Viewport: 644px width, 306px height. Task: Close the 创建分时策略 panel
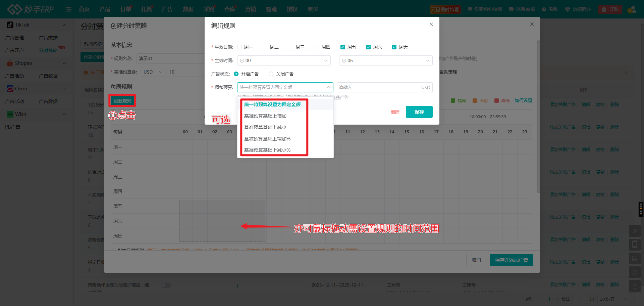532,24
